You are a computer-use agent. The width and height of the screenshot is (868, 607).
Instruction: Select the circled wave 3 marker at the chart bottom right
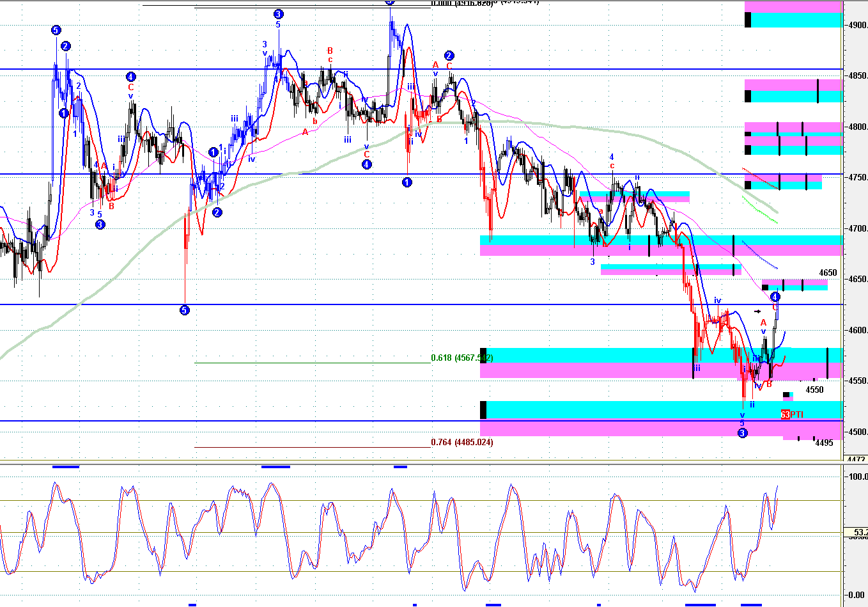pyautogui.click(x=742, y=433)
